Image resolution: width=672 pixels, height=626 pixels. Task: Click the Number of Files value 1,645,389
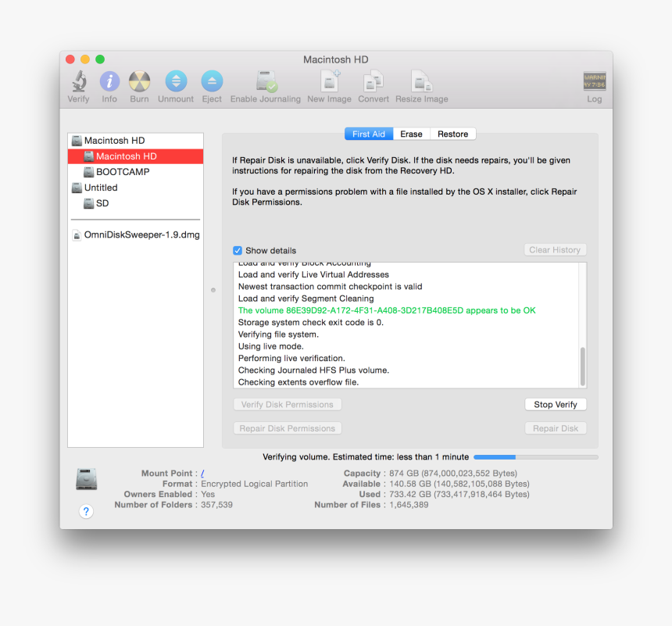point(409,505)
